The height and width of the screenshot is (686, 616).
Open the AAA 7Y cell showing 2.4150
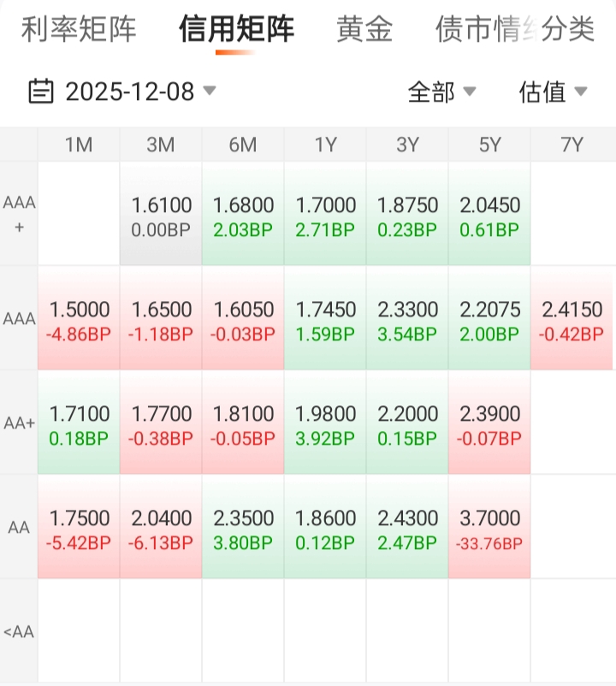[572, 318]
